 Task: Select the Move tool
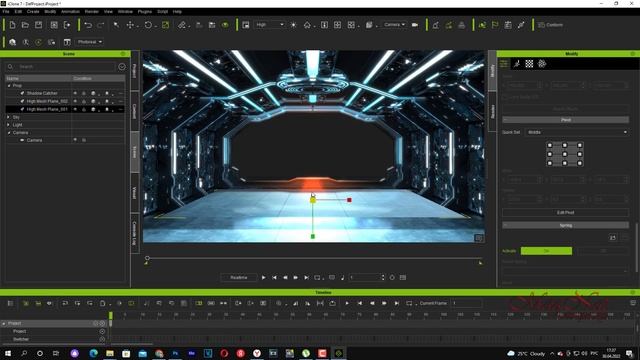coord(130,25)
